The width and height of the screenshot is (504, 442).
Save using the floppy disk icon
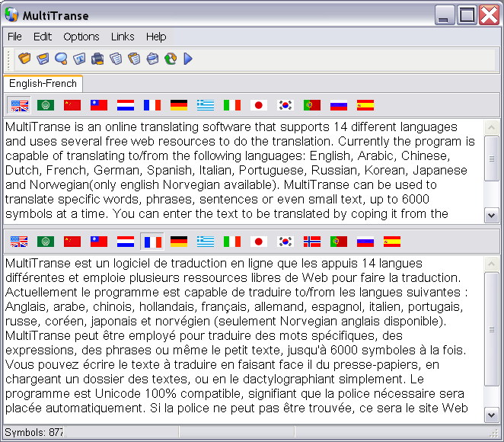(43, 59)
